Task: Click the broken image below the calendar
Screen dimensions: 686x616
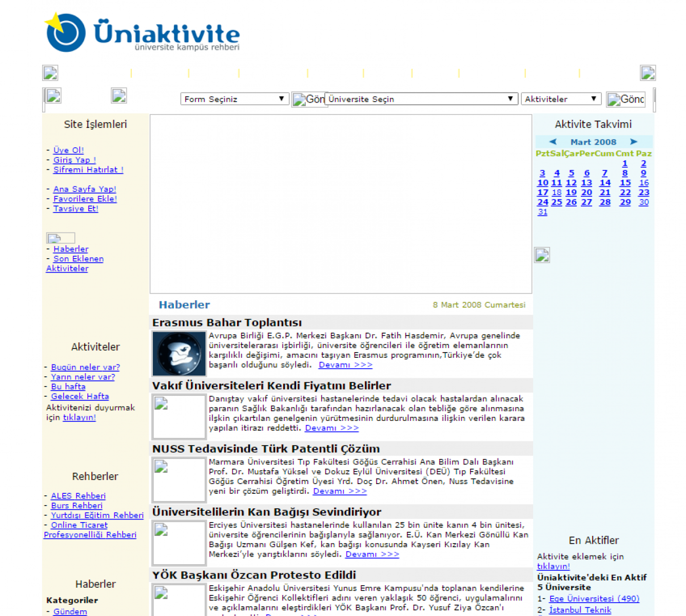Action: (x=542, y=255)
